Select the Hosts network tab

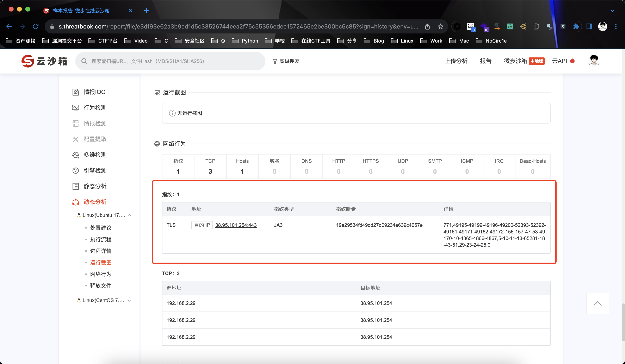coord(242,166)
